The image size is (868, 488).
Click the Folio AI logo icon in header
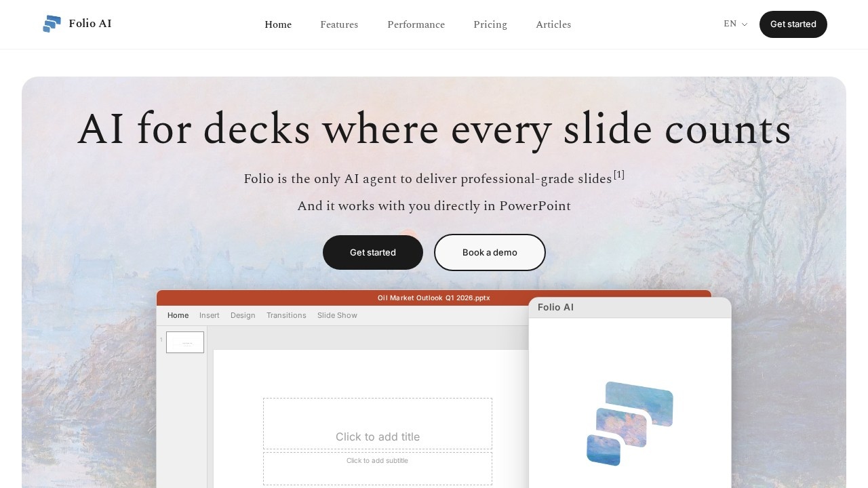click(52, 24)
